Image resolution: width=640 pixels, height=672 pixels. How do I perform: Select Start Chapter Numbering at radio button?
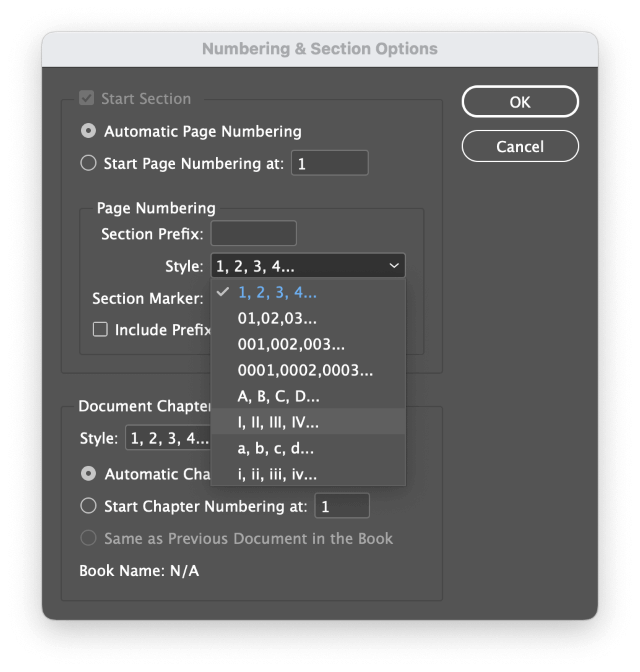(x=89, y=506)
